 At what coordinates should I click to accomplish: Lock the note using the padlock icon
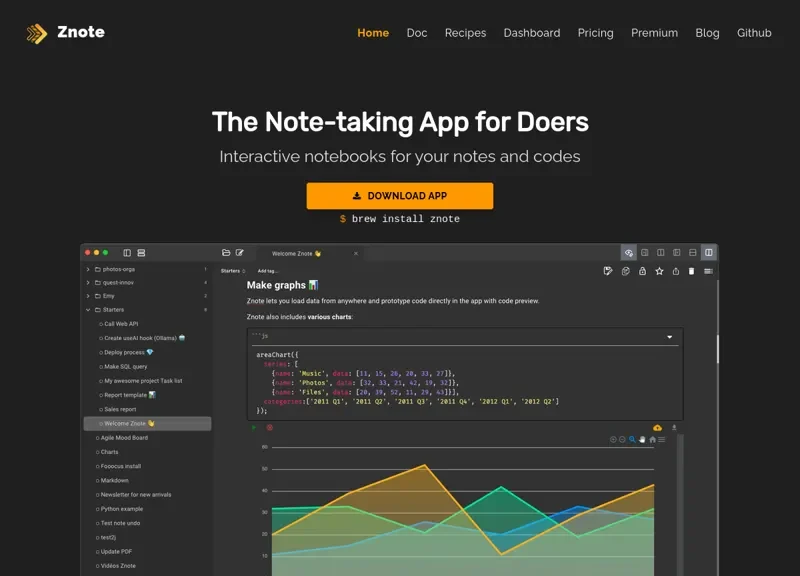pyautogui.click(x=643, y=271)
